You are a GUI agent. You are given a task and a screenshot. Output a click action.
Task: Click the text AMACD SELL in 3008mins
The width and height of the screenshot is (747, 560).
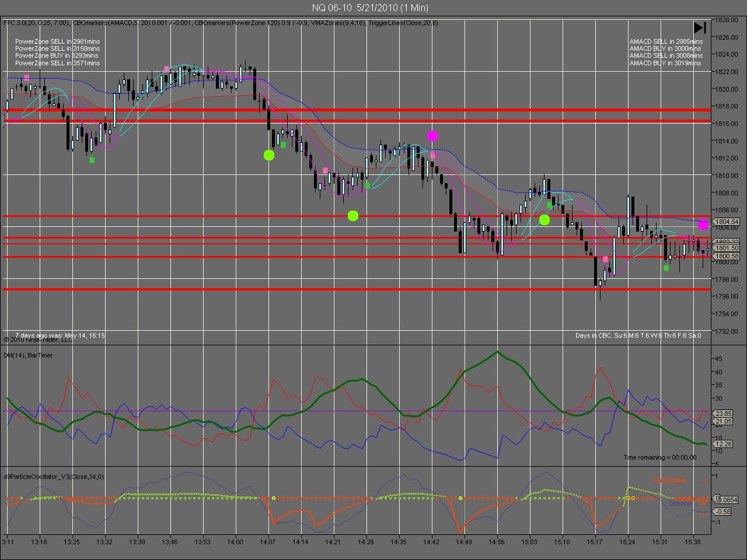[666, 55]
